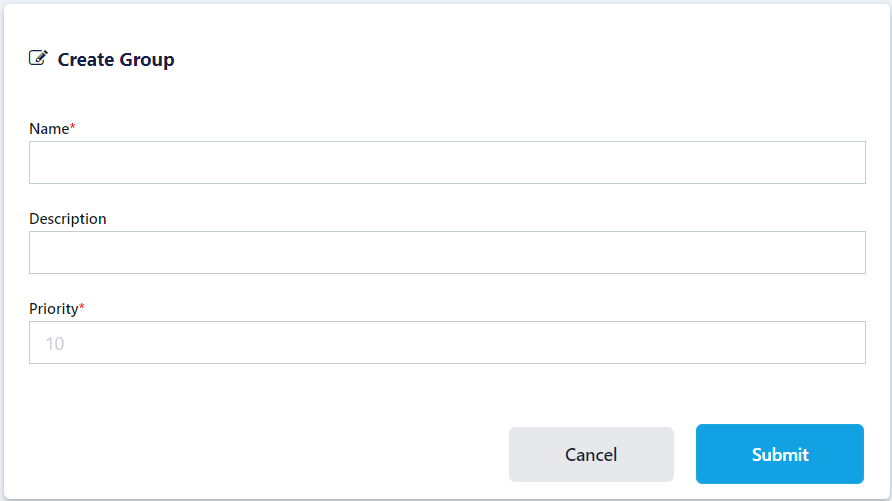Screen dimensions: 892x501
Task: Click the Name field label
Action: coord(48,129)
